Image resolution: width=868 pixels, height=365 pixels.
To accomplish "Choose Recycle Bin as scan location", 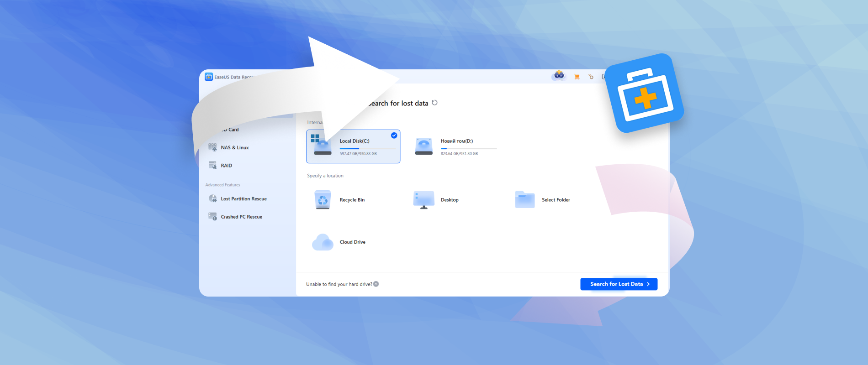I will (352, 200).
